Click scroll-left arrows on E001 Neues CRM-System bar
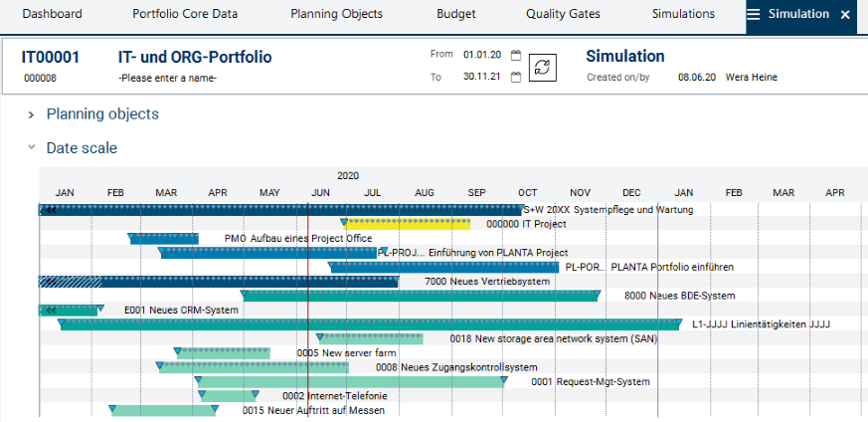868x422 pixels. pos(49,311)
